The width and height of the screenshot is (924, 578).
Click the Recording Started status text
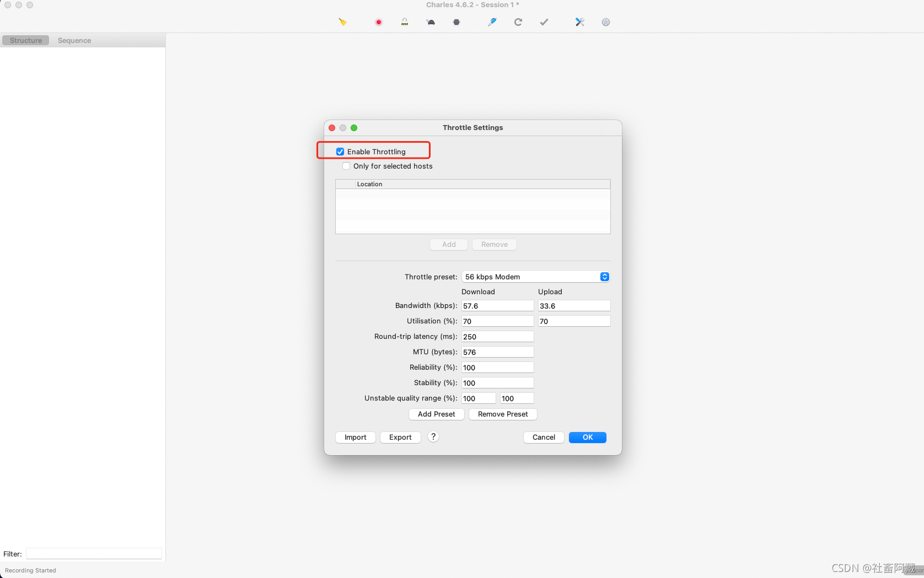[30, 570]
